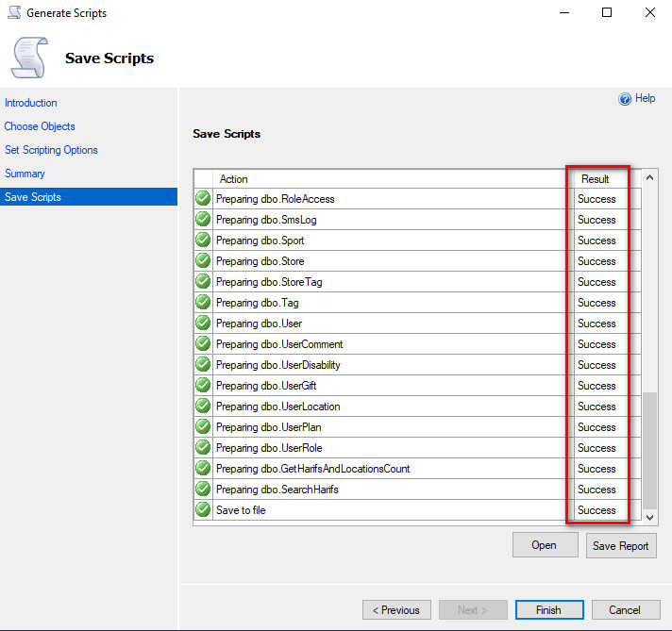Screen dimensions: 672x631
Task: Open the Help link
Action: tap(645, 98)
